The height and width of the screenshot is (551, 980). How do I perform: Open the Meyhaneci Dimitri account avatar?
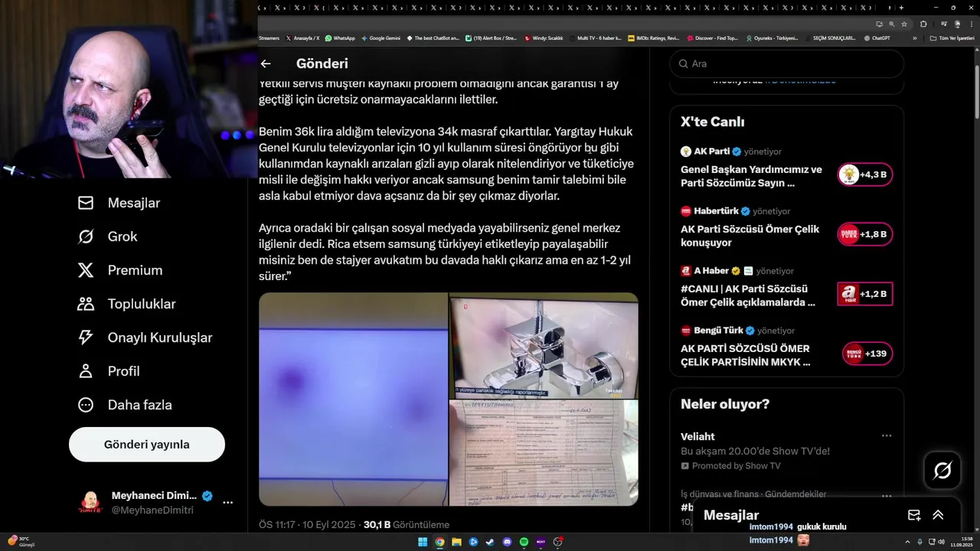[90, 503]
